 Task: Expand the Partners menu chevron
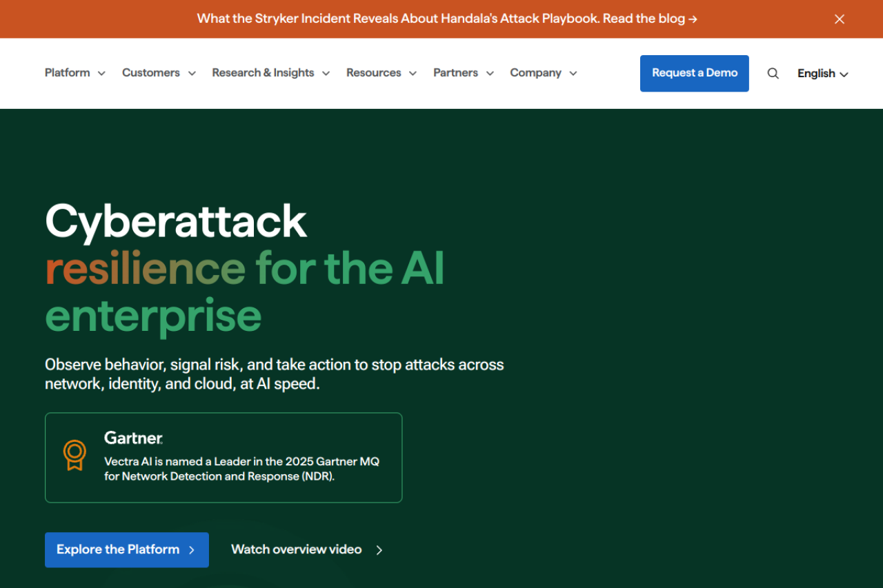point(490,73)
